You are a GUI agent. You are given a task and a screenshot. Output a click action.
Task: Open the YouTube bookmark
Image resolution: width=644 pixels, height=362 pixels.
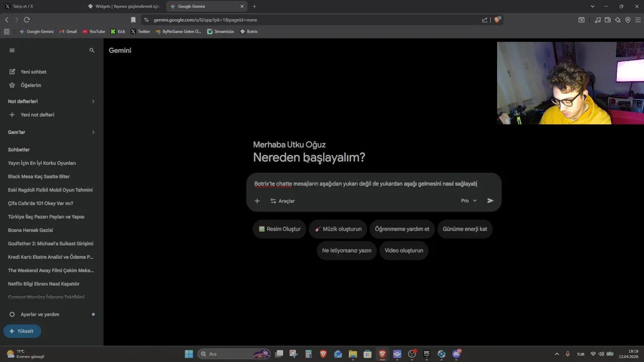pos(94,31)
